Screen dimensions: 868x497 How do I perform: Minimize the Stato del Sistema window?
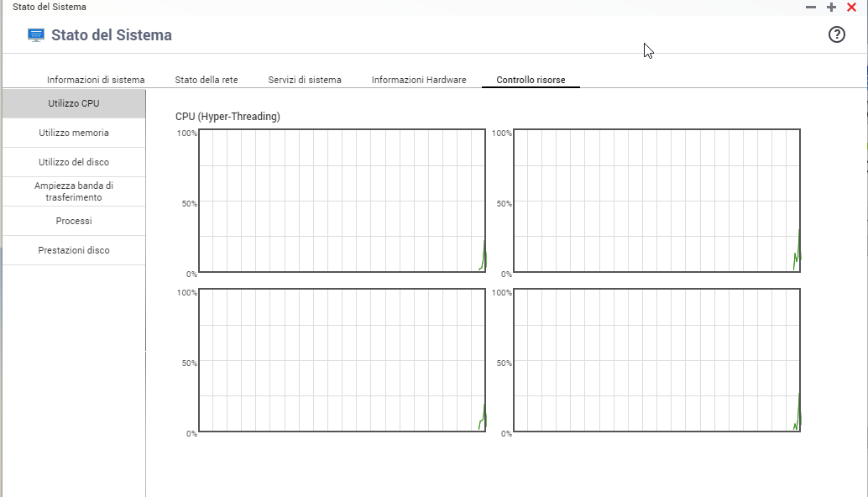(811, 7)
